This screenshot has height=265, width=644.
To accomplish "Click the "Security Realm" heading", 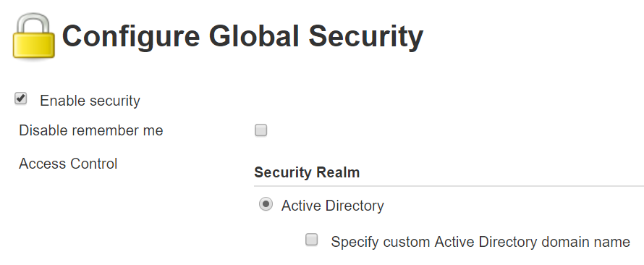I will (307, 172).
